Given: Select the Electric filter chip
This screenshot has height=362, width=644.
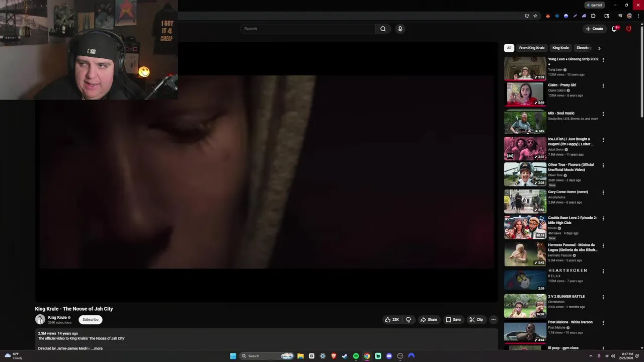Looking at the screenshot, I should [x=584, y=48].
